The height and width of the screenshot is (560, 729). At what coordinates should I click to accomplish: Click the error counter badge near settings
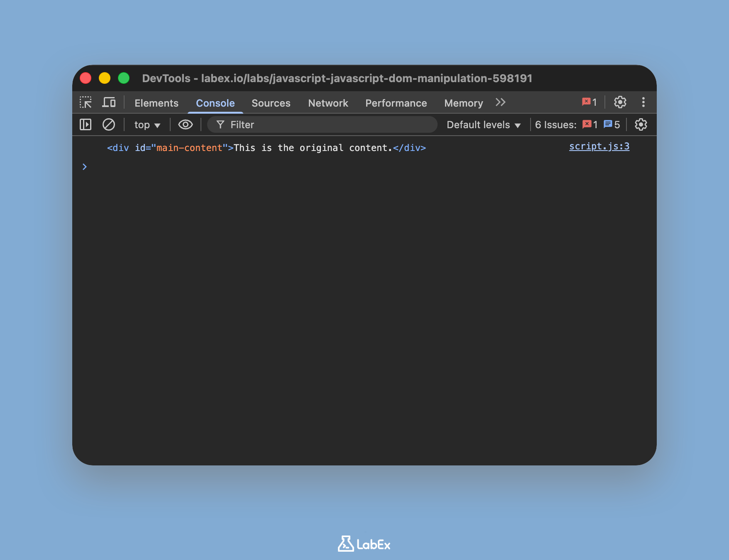[x=589, y=102]
